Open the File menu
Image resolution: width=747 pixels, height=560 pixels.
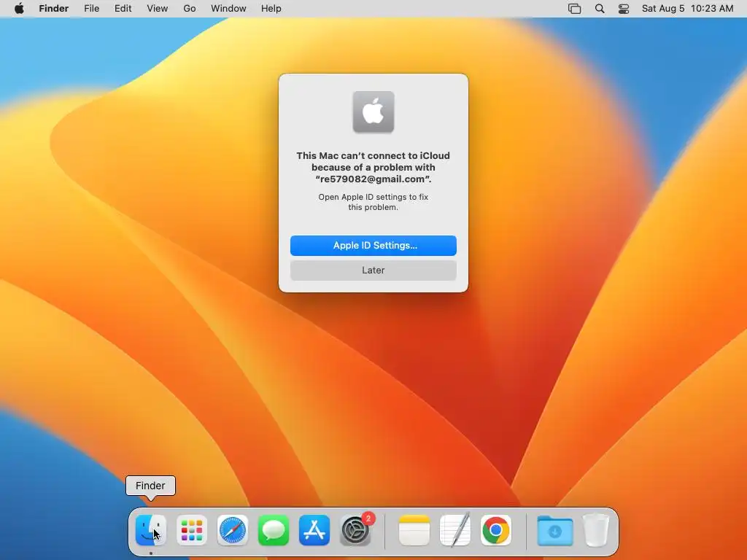tap(91, 9)
